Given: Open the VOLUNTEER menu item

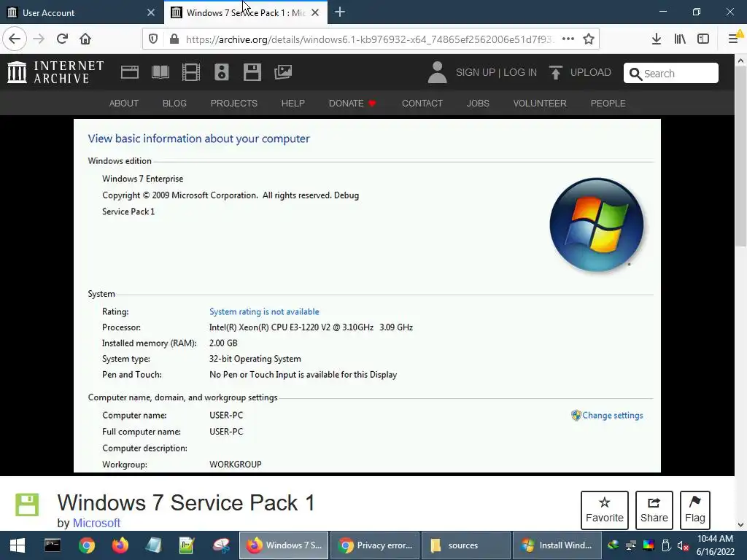Looking at the screenshot, I should point(540,104).
